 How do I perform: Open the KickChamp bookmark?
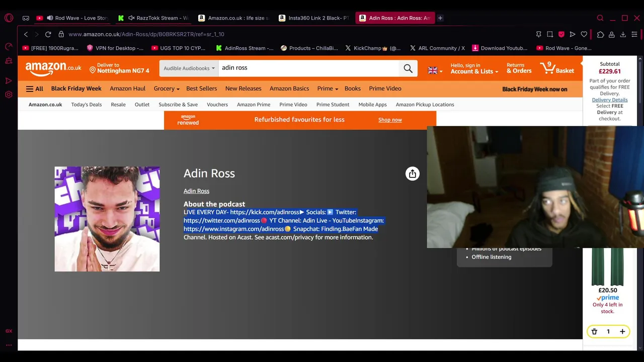pos(373,48)
